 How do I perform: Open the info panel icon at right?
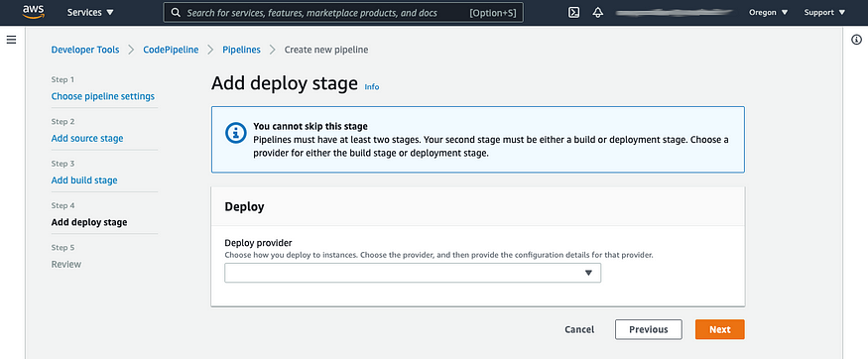(x=856, y=40)
